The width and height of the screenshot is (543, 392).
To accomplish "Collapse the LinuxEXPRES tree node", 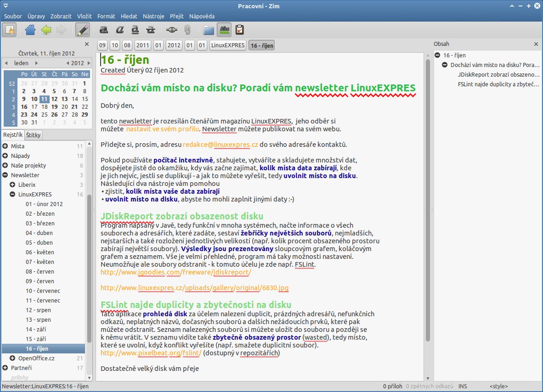I will 12,195.
